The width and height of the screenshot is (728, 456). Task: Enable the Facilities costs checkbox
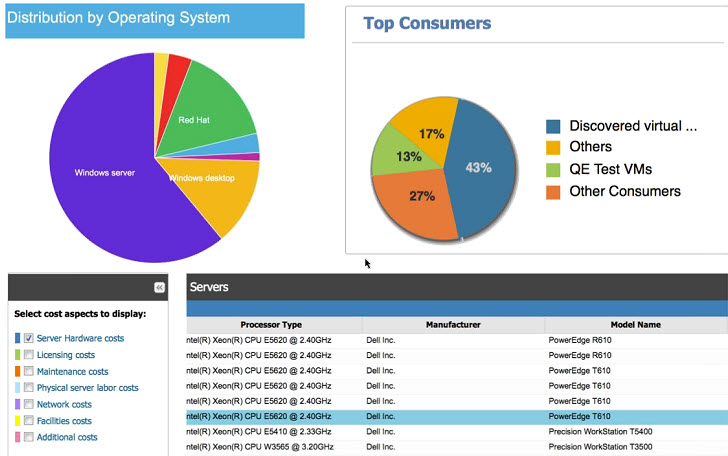(x=29, y=420)
